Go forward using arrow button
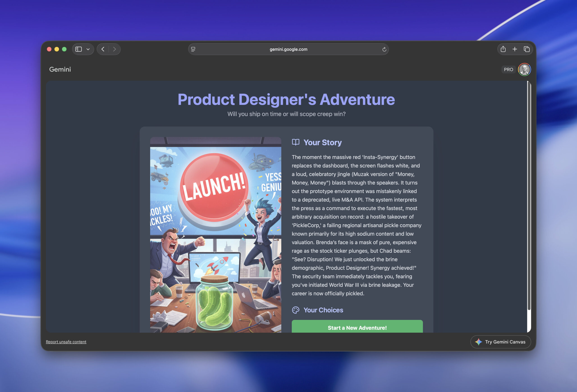This screenshot has height=392, width=577. click(x=114, y=49)
